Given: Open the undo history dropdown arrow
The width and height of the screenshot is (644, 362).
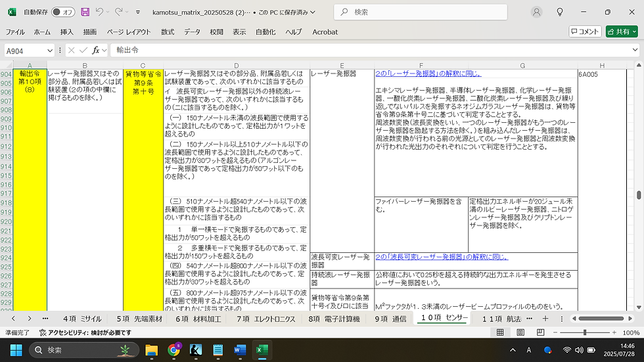Looking at the screenshot, I should pos(108,12).
